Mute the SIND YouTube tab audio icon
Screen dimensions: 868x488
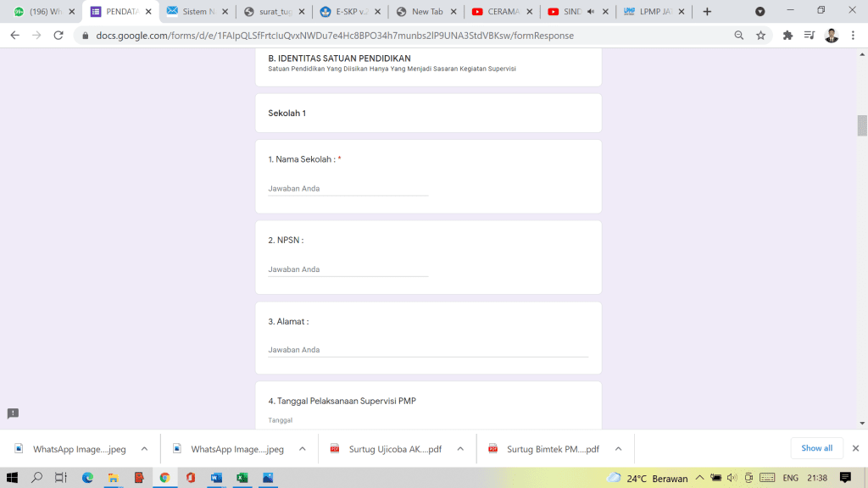(590, 12)
